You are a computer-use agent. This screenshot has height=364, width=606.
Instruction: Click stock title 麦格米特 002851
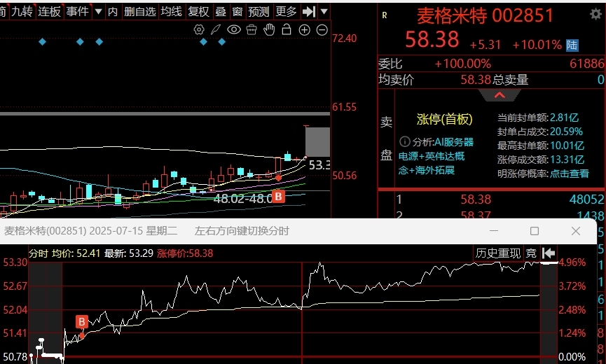point(485,16)
